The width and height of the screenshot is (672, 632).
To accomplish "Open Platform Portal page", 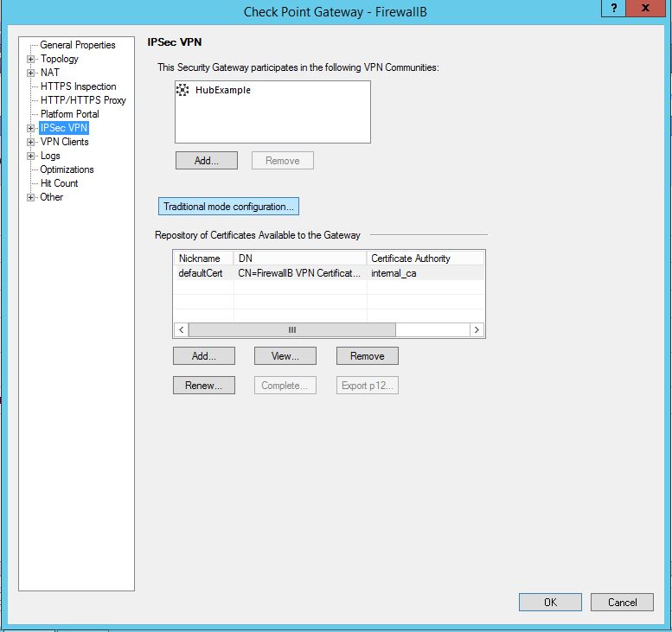I will pyautogui.click(x=69, y=114).
